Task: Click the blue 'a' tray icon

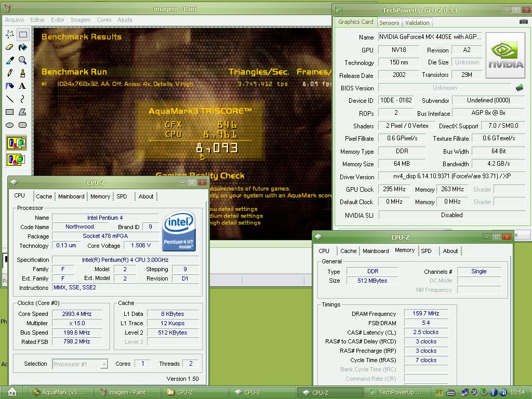Action: click(x=503, y=393)
